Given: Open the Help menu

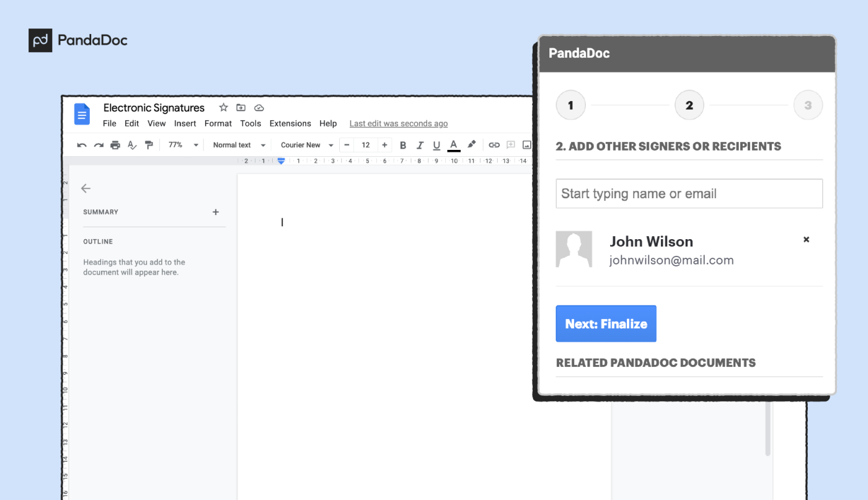Looking at the screenshot, I should point(328,123).
